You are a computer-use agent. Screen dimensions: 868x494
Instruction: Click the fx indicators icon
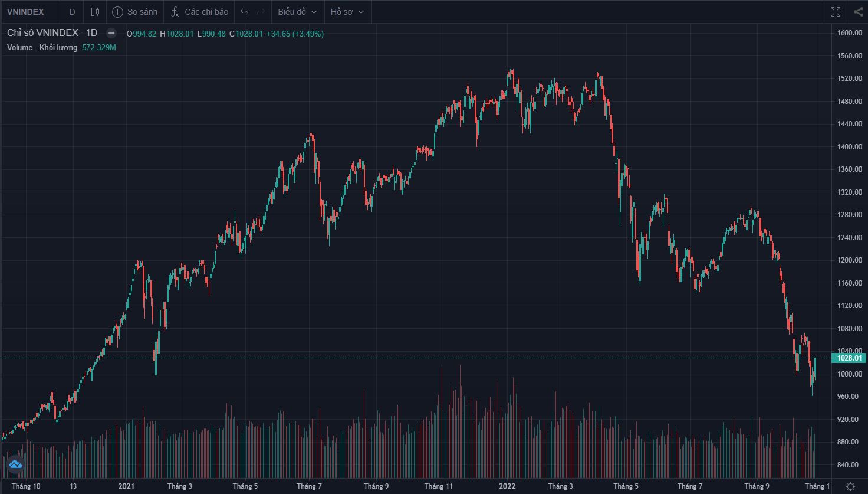(175, 12)
